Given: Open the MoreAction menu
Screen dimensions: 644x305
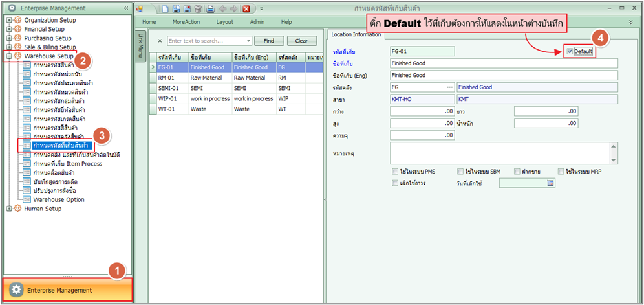Looking at the screenshot, I should pyautogui.click(x=186, y=22).
